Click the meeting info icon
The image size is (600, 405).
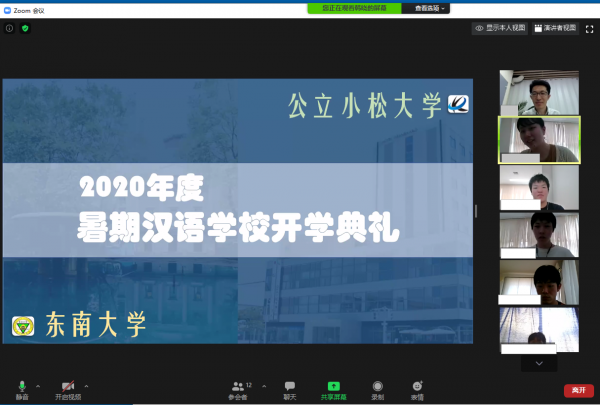10,28
